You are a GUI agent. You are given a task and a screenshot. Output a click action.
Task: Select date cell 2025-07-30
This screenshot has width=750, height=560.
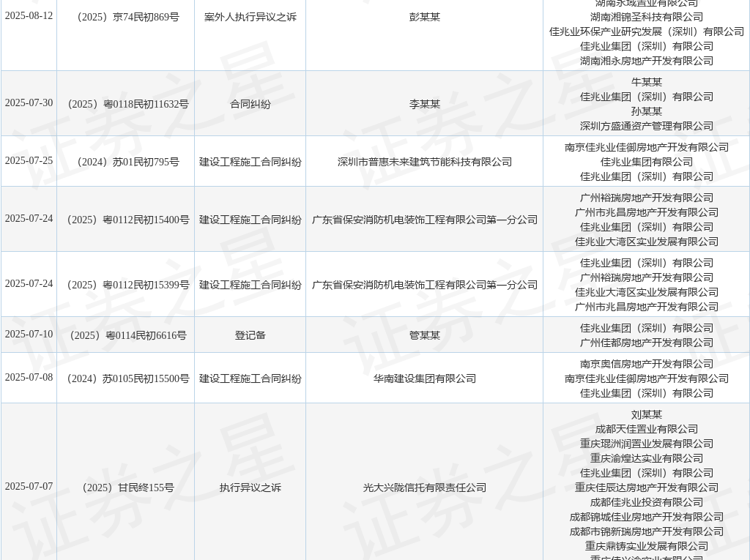click(x=29, y=102)
